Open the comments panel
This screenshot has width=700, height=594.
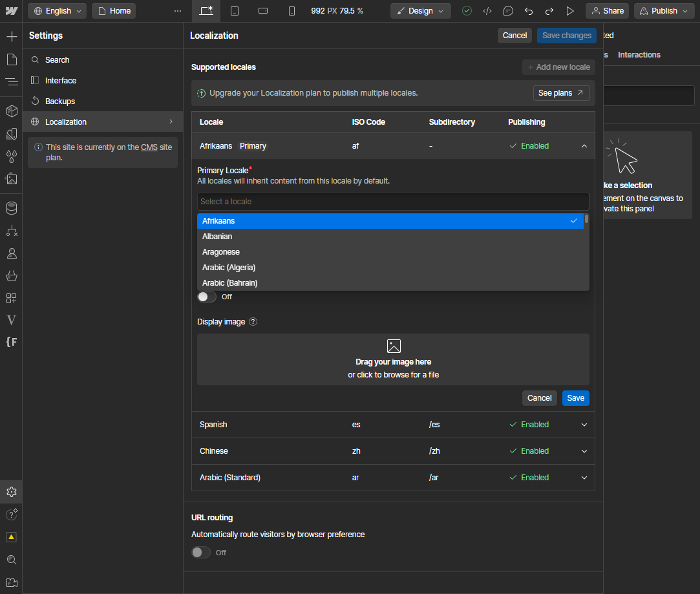click(508, 10)
